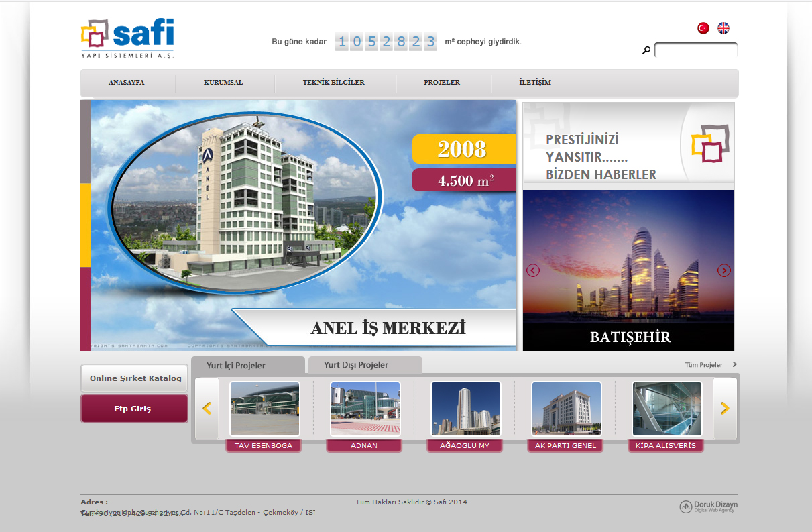Click the Ftp Giriş button

135,409
